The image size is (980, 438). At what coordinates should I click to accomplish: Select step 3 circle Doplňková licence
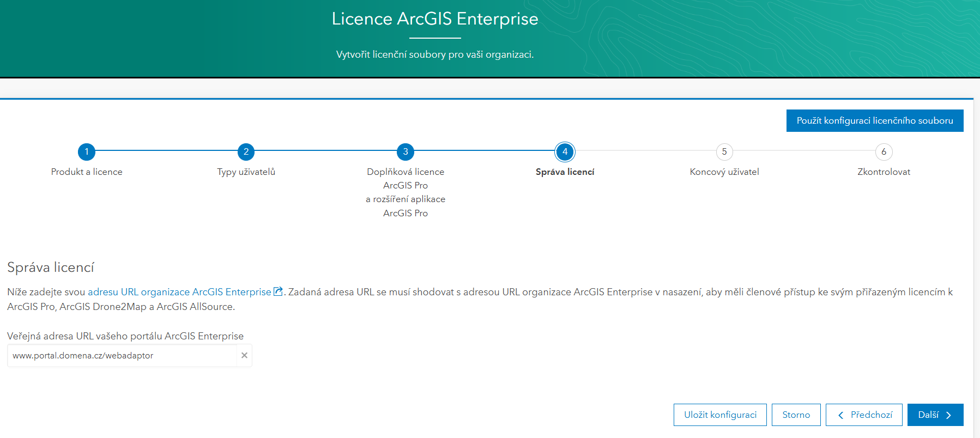click(406, 152)
